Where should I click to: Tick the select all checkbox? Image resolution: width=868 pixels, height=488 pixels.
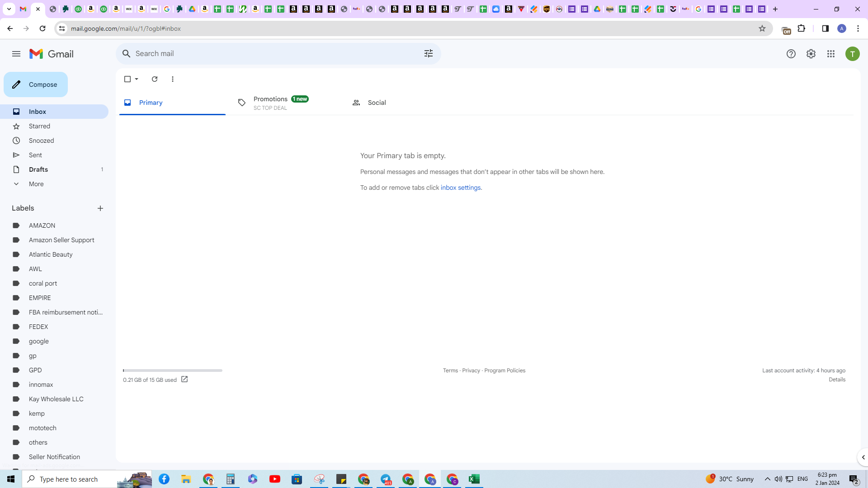point(127,79)
